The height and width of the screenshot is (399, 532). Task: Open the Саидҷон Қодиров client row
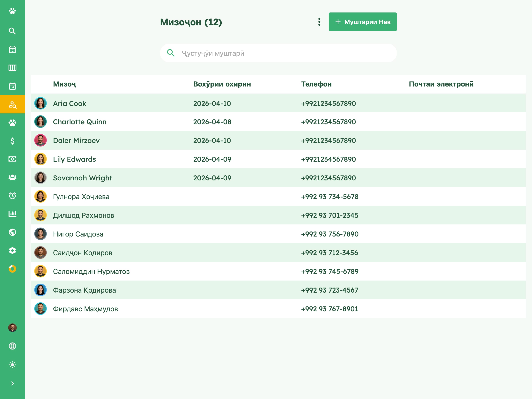point(278,253)
